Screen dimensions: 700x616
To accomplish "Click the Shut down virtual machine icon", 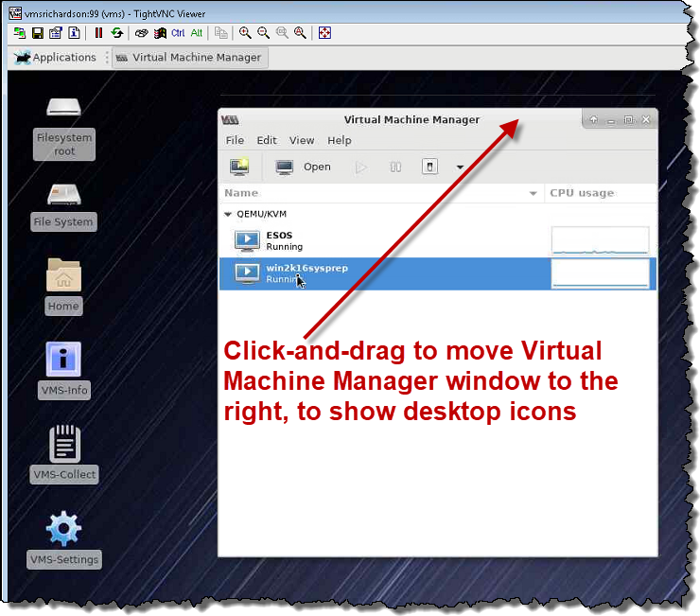I will pos(429,167).
